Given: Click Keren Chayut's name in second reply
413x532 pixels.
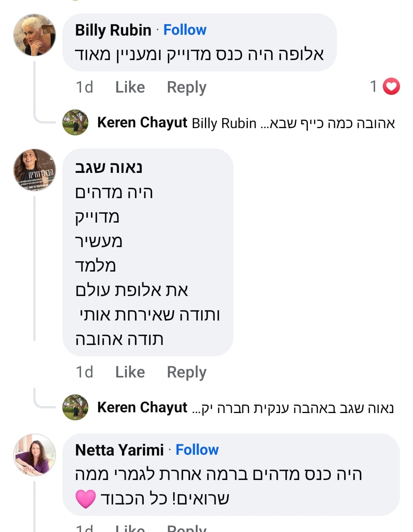Looking at the screenshot, I should [x=142, y=408].
